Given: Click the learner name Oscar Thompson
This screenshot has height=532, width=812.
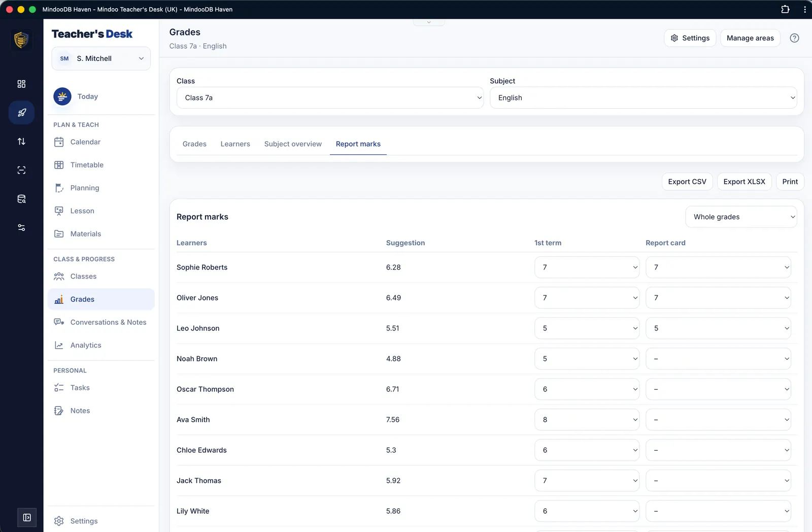Looking at the screenshot, I should tap(205, 389).
